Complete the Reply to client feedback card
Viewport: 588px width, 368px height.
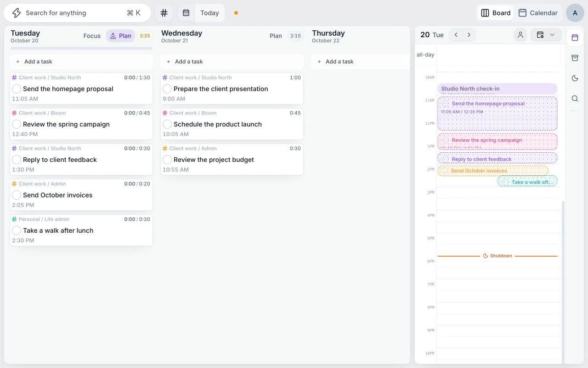pyautogui.click(x=17, y=160)
